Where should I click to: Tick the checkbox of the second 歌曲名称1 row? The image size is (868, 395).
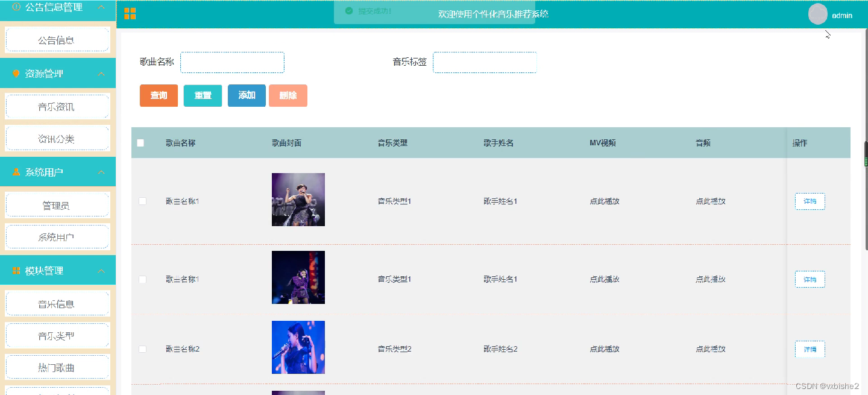[x=143, y=279]
